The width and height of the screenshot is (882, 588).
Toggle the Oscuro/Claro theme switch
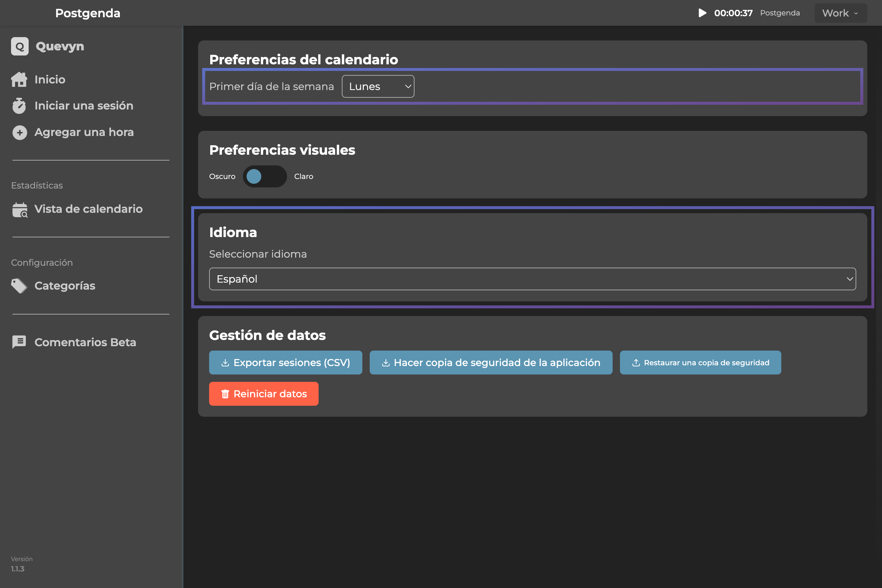tap(265, 176)
